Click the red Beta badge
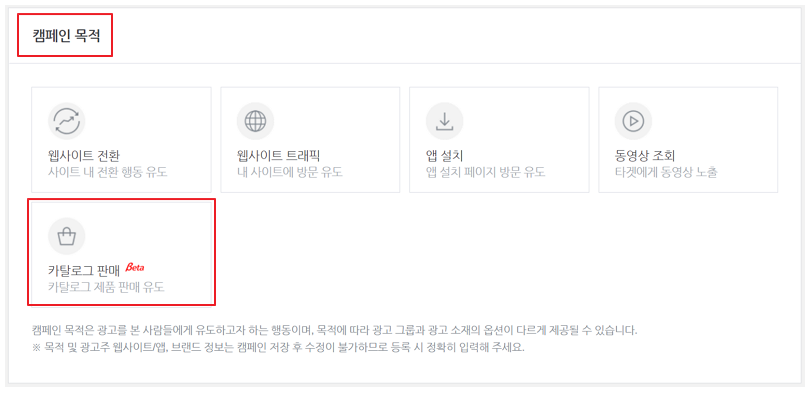Viewport: 810px width, 393px height. 134,268
